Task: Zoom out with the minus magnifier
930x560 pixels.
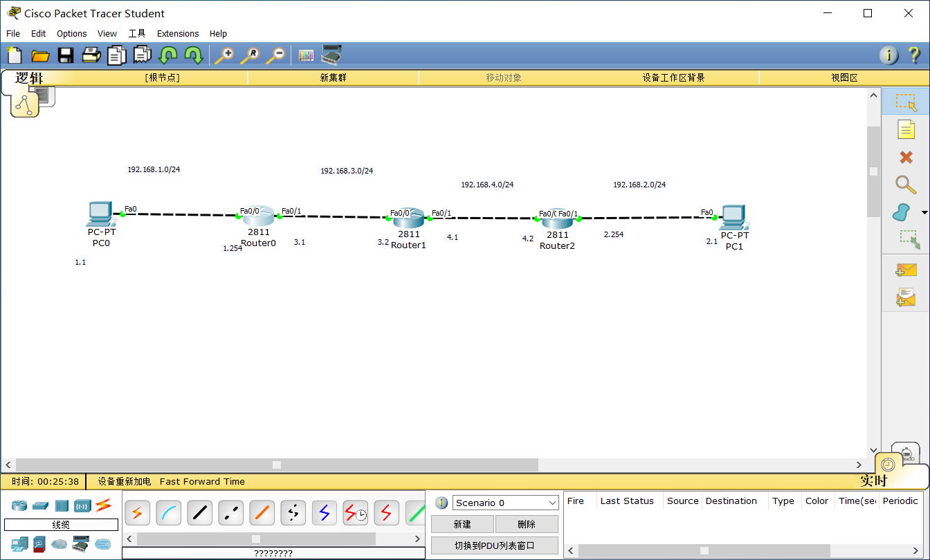Action: (275, 55)
